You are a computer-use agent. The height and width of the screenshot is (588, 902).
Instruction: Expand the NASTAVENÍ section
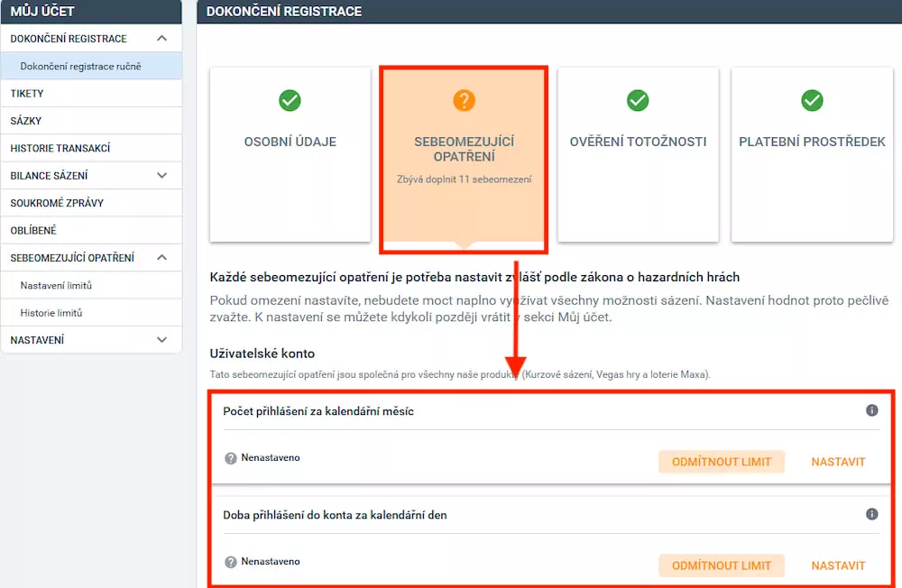point(162,340)
